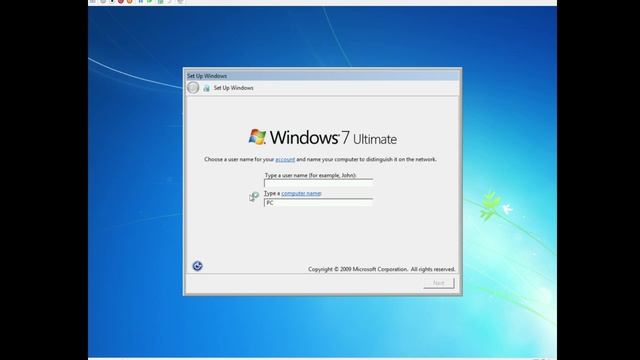Click the user name input field
640x360 pixels.
point(318,183)
